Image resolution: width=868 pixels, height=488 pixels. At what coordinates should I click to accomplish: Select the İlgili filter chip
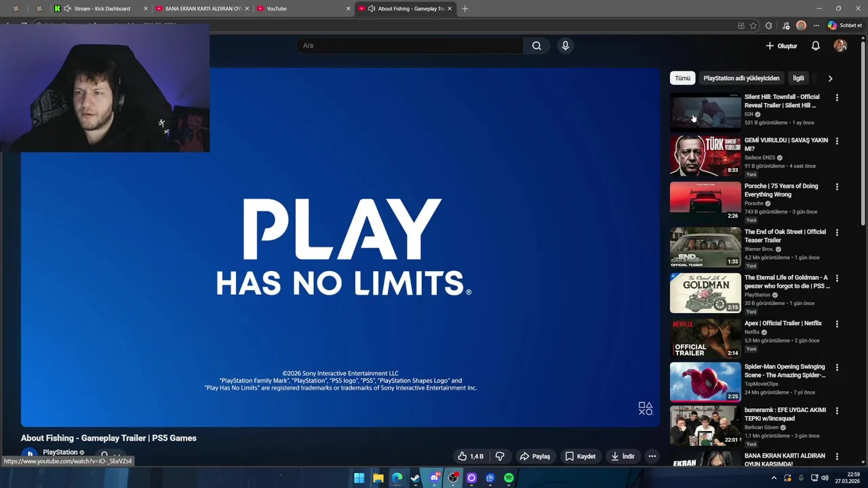[x=799, y=78]
